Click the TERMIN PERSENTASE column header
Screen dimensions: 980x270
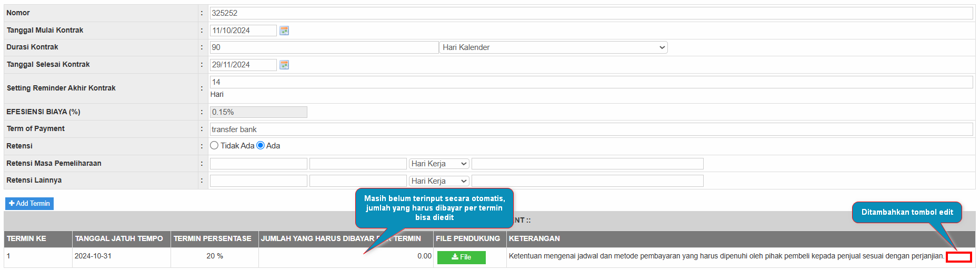tap(215, 239)
